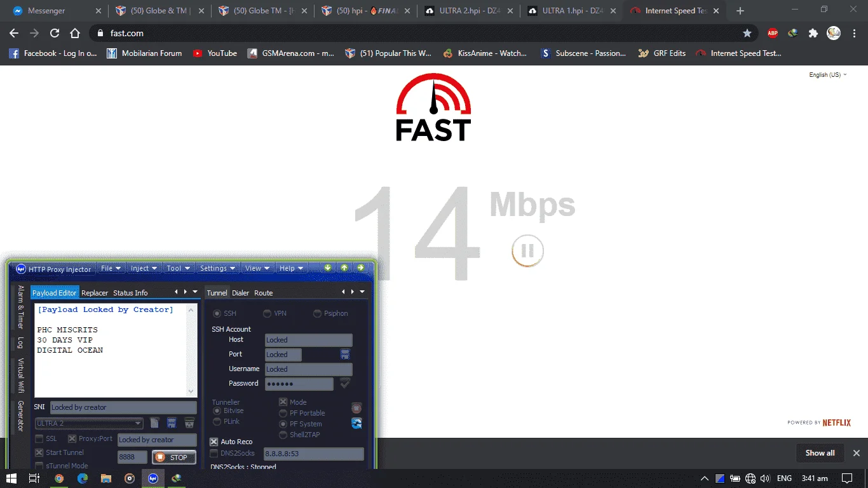Click the SNI input field

coord(123,407)
